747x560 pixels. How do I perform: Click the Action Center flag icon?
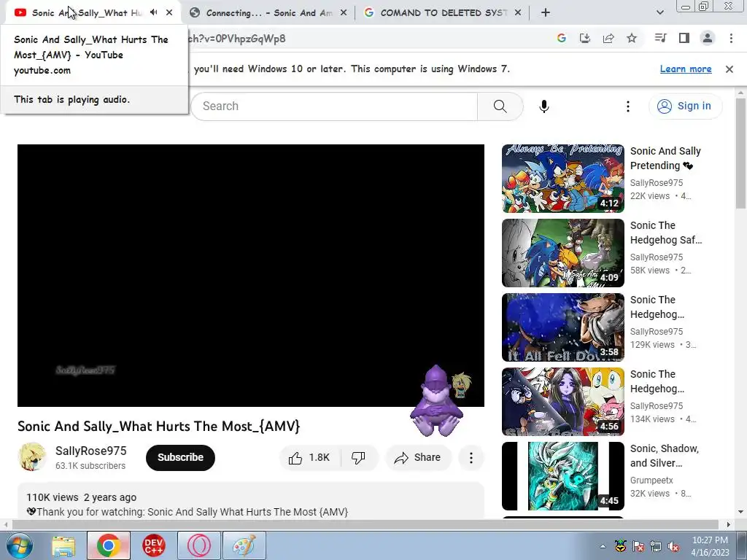(638, 547)
